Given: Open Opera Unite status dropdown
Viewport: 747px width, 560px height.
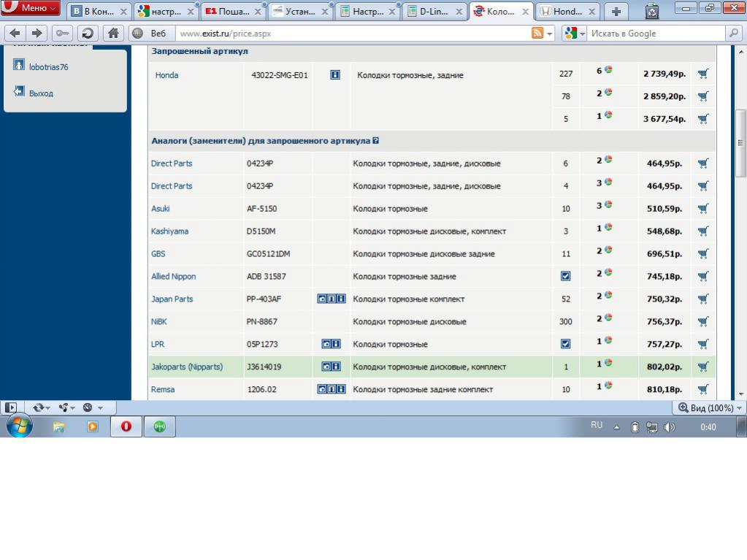Looking at the screenshot, I should 66,407.
